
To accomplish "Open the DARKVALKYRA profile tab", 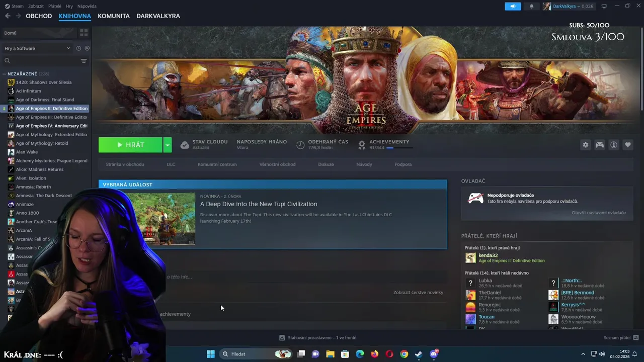I will click(x=158, y=16).
